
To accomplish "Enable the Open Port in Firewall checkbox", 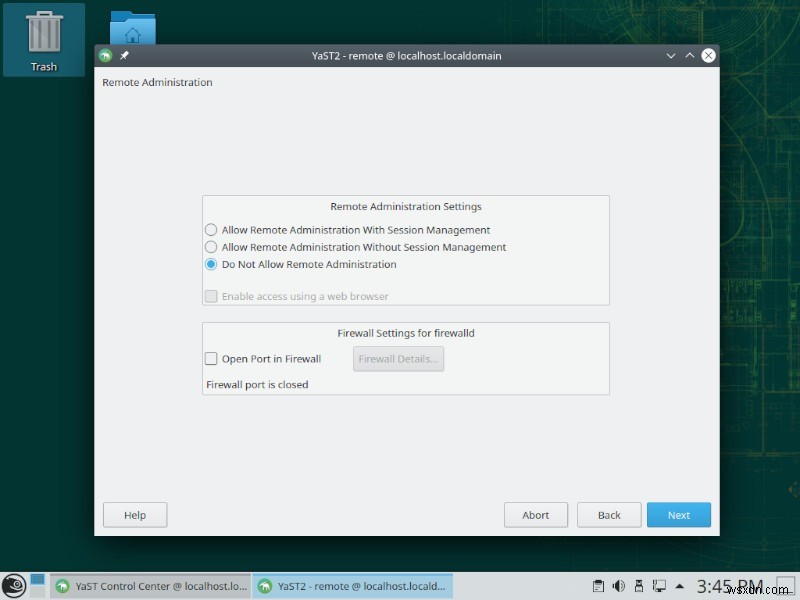I will click(212, 358).
